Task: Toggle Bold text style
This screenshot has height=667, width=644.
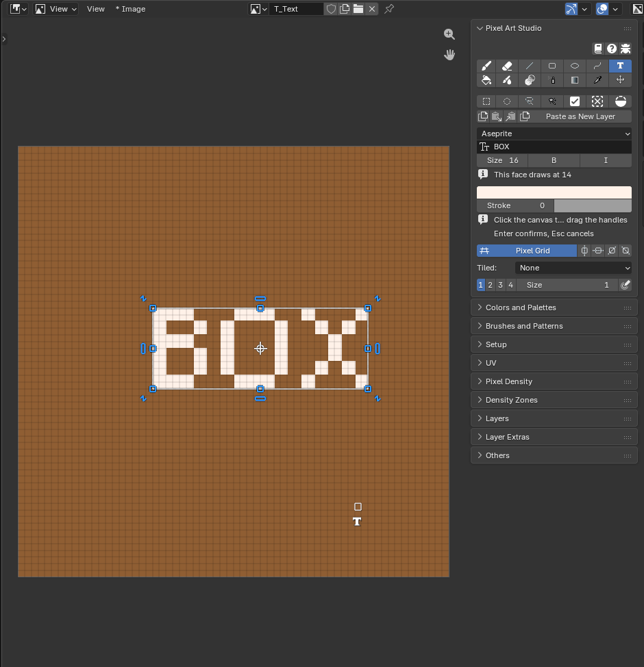Action: (x=554, y=160)
